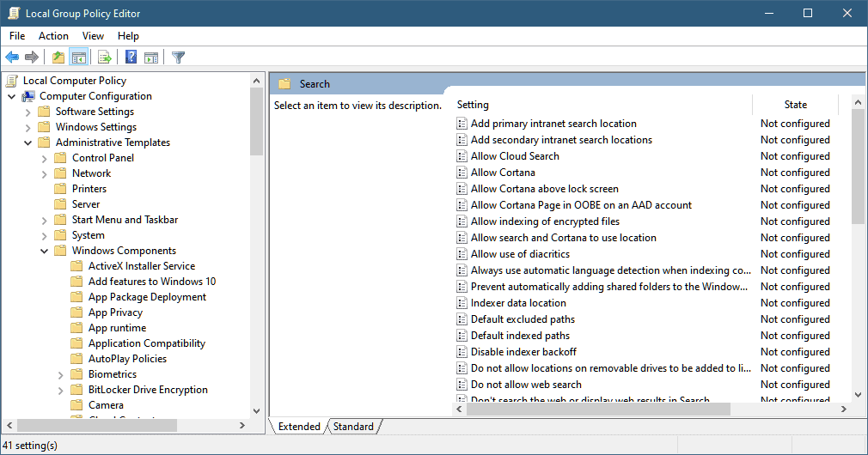The image size is (868, 455).
Task: Click the Computer Configuration computer icon
Action: 28,96
